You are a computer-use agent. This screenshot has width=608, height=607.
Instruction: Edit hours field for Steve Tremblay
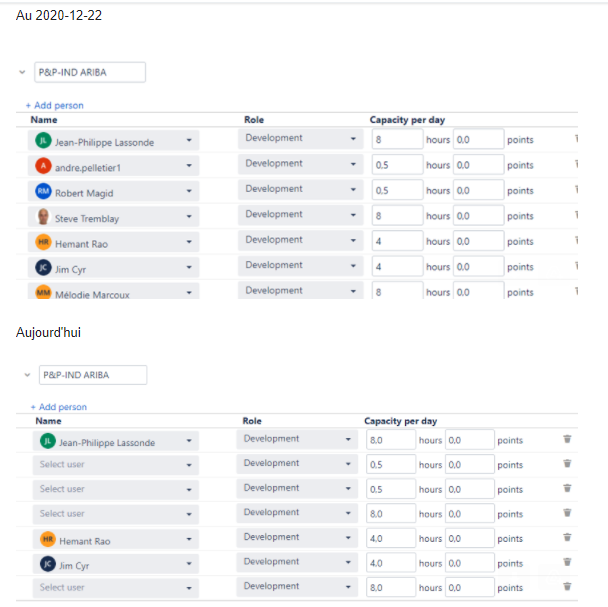pos(397,216)
